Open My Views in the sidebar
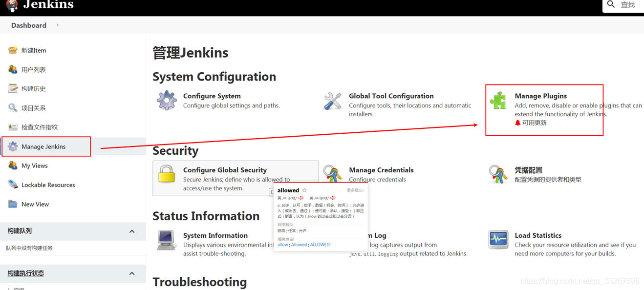644x290 pixels. tap(35, 166)
